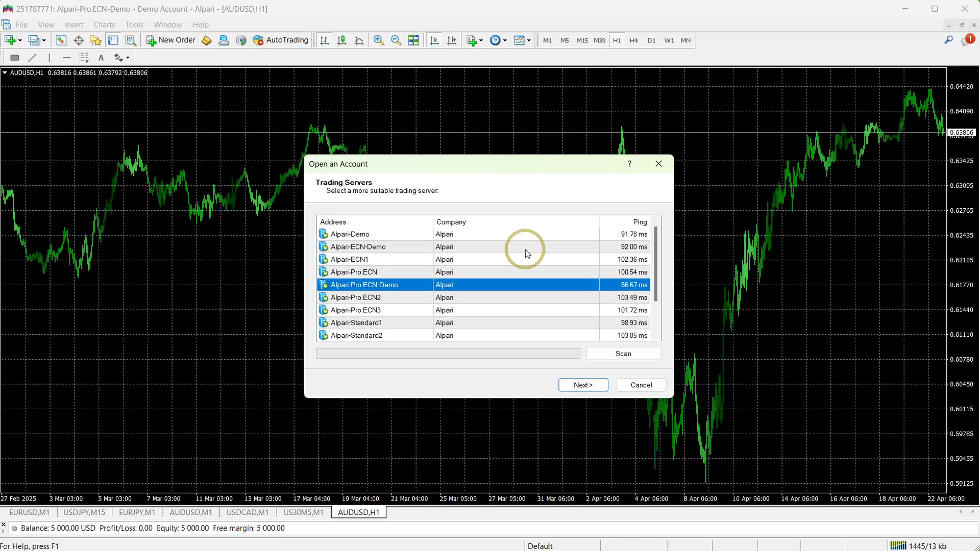The height and width of the screenshot is (551, 980).
Task: Open the Insert menu
Action: point(74,24)
